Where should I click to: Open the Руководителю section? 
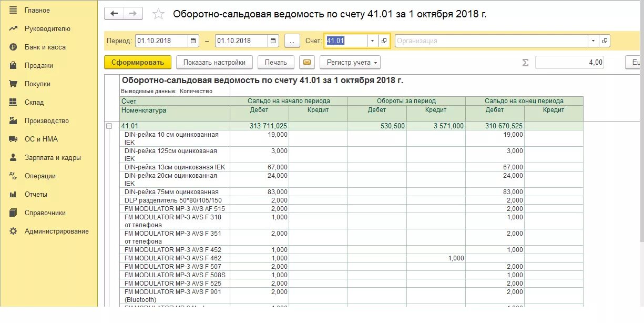[47, 29]
